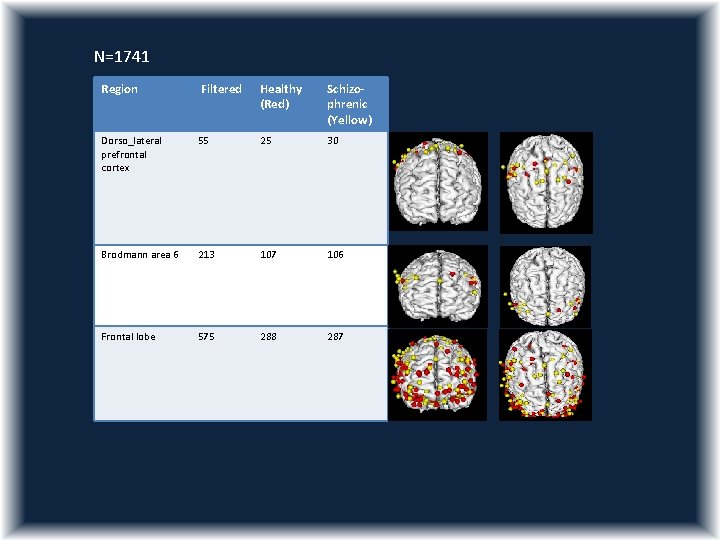Select the top-view brain image in the Frontal lobe row
This screenshot has height=540, width=720.
pyautogui.click(x=545, y=375)
